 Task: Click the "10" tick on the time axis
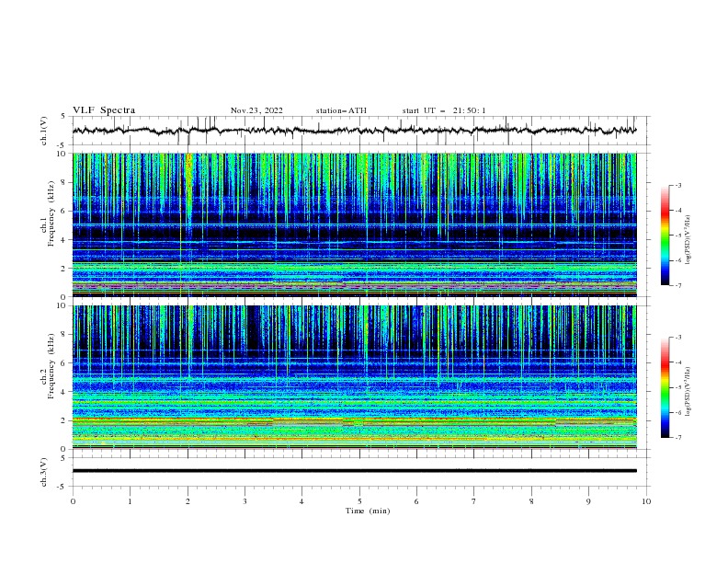(646, 501)
